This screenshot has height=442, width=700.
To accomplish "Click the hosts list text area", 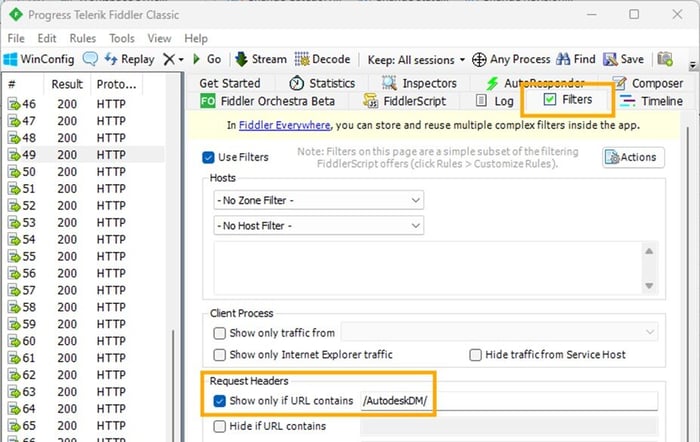I will click(428, 268).
